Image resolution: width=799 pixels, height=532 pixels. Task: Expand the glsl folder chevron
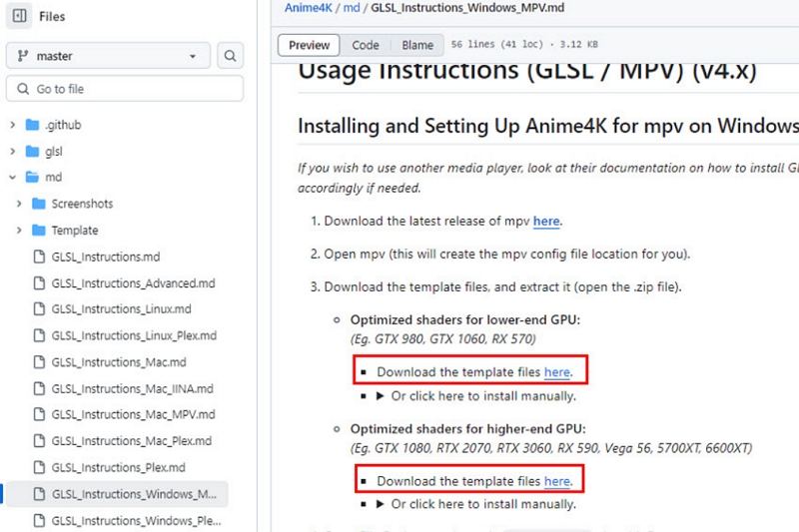[x=13, y=151]
